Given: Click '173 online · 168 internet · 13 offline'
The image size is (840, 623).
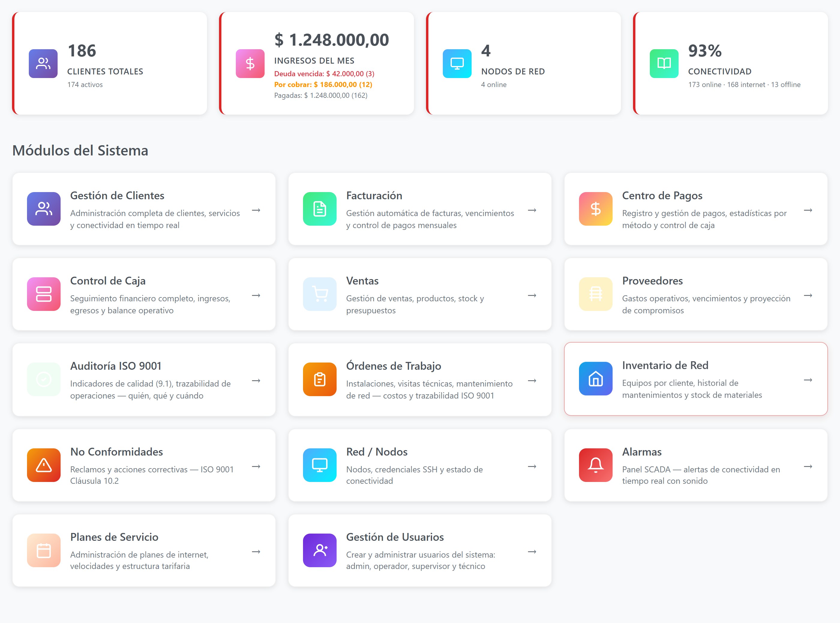Looking at the screenshot, I should pyautogui.click(x=744, y=84).
